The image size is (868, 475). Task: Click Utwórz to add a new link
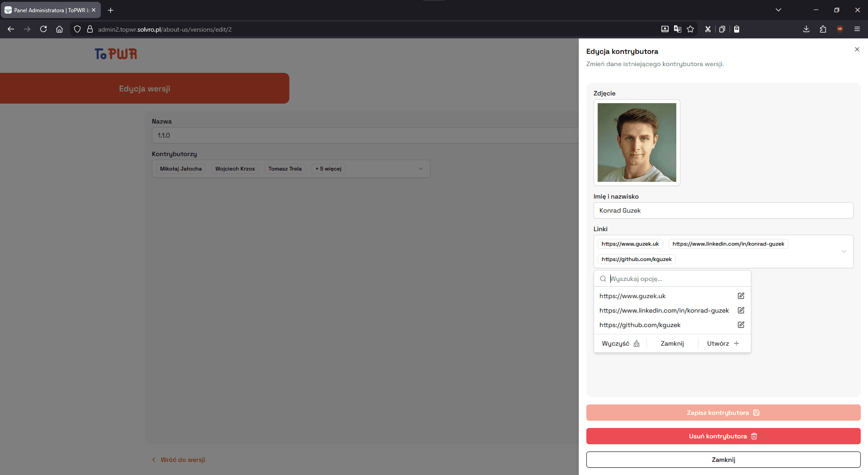coord(722,343)
